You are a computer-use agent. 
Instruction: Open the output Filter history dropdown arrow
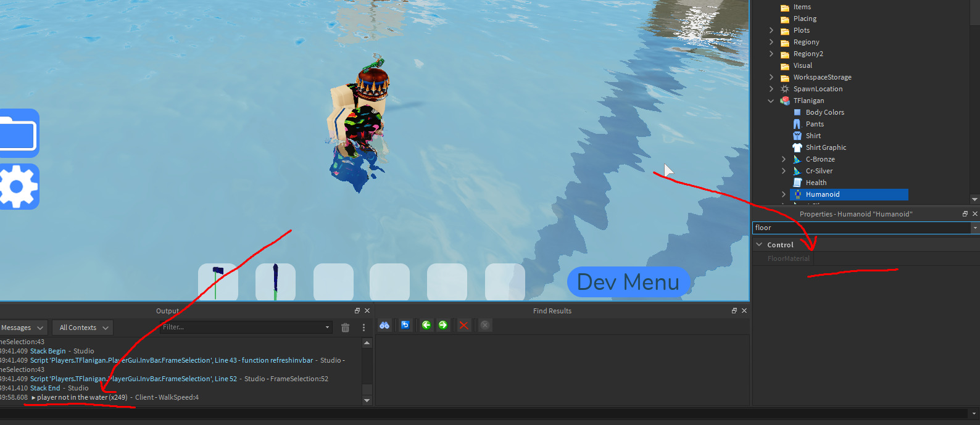pos(328,328)
